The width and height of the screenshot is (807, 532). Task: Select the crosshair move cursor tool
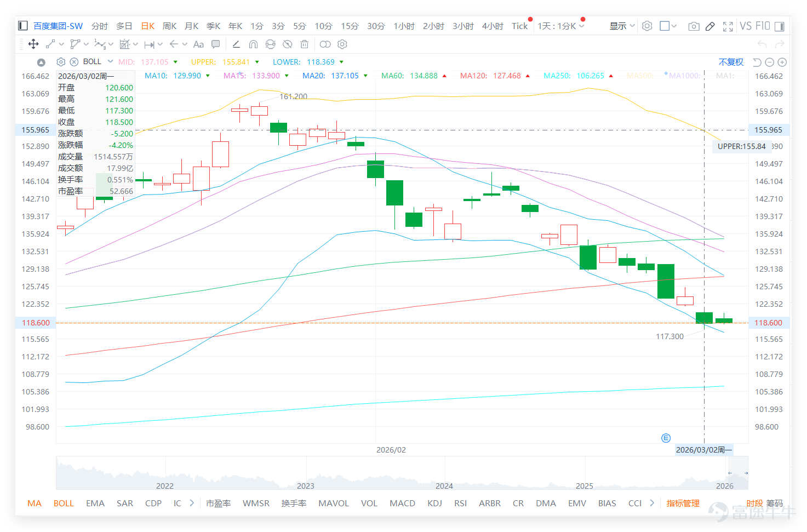click(33, 44)
